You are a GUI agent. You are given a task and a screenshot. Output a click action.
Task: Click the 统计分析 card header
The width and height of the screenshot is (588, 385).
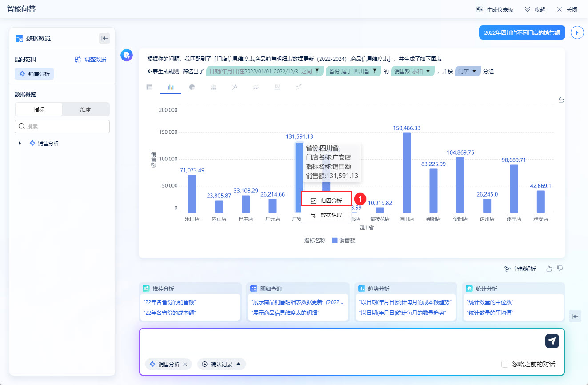513,289
